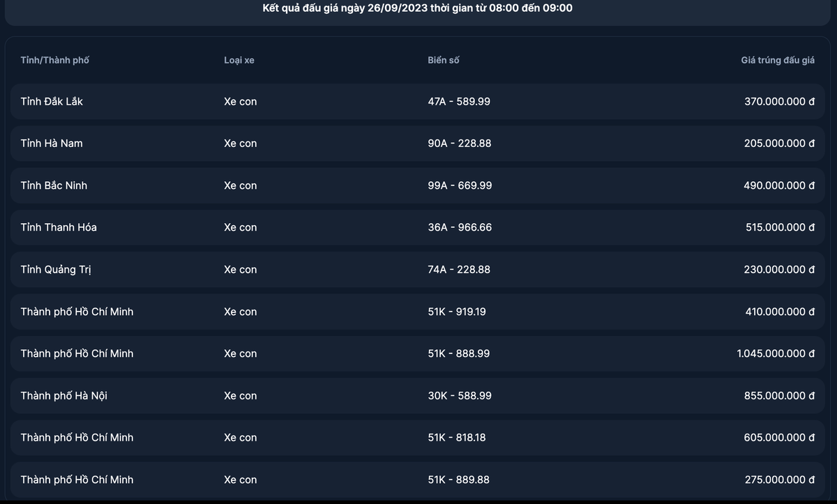The height and width of the screenshot is (504, 837).
Task: Click the Giá trúng đấu giá header
Action: click(x=777, y=61)
